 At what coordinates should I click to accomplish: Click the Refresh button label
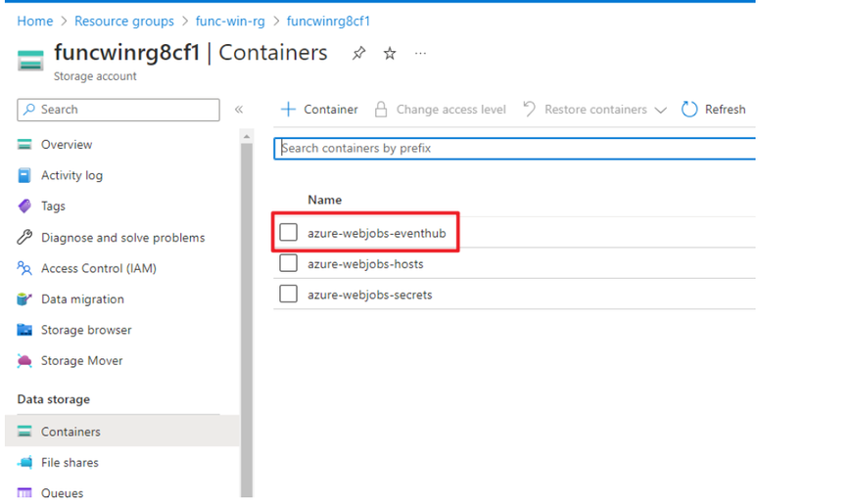(x=725, y=110)
